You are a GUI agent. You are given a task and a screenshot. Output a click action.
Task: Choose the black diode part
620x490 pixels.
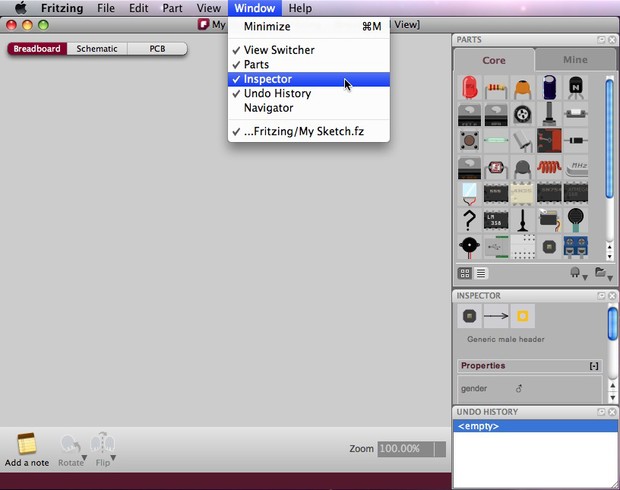point(575,140)
